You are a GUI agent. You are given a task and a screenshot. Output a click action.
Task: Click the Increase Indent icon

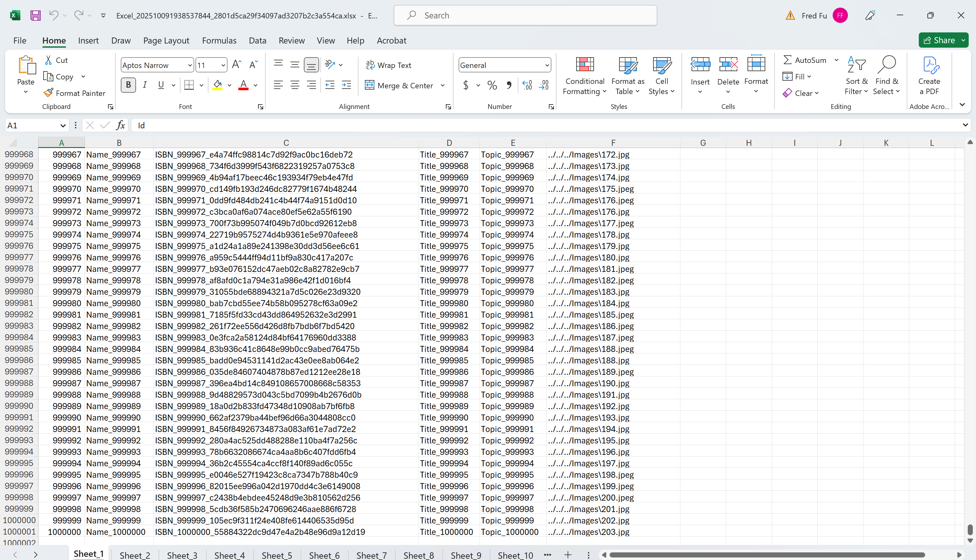[x=346, y=85]
